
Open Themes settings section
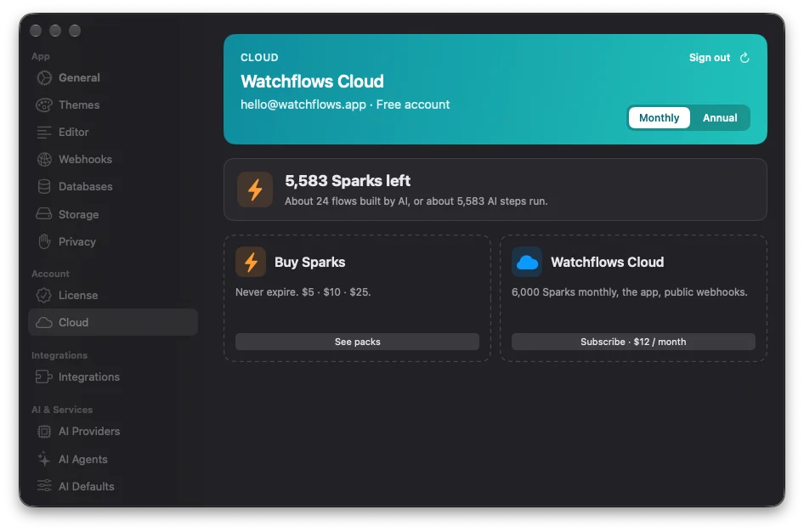113,105
